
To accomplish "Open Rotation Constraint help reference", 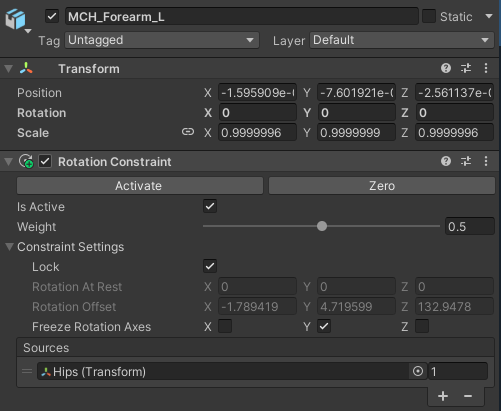I will pos(446,161).
